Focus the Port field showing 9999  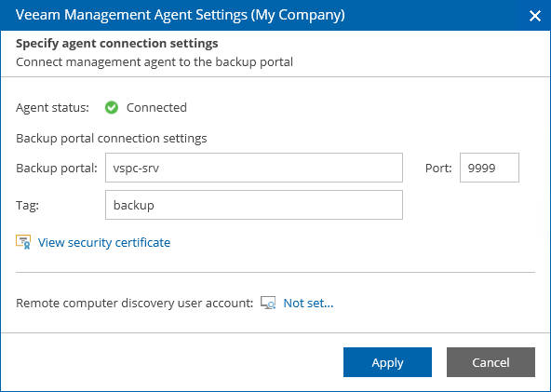coord(490,168)
